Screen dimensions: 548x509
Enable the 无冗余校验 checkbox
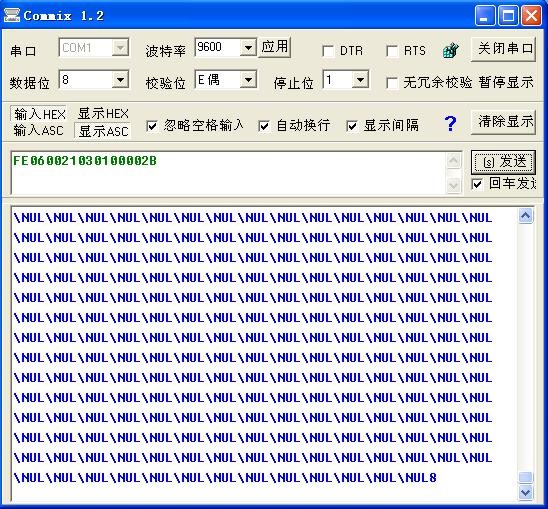[392, 83]
